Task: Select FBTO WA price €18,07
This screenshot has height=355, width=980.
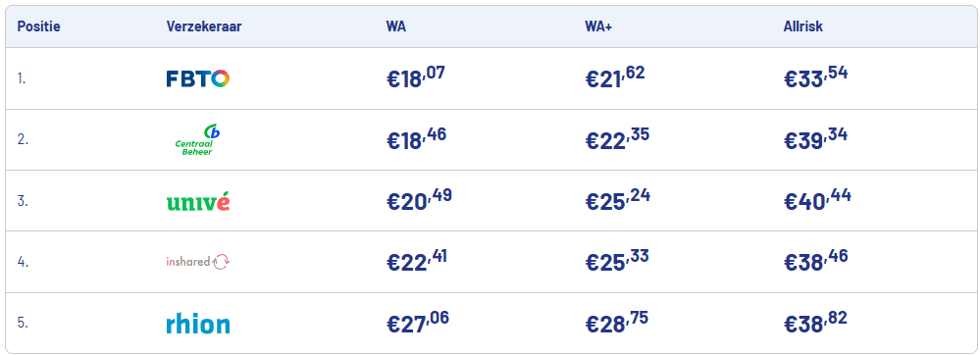Action: click(416, 77)
